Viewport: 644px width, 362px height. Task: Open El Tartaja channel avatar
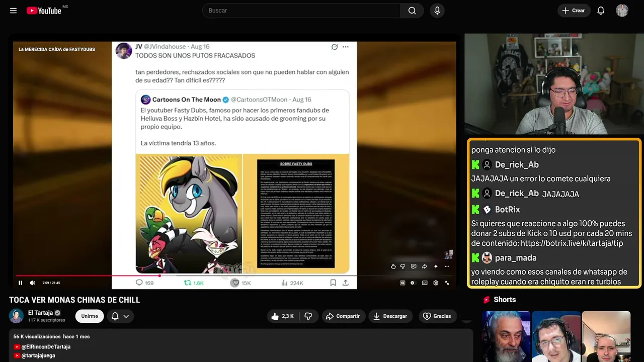click(x=16, y=316)
